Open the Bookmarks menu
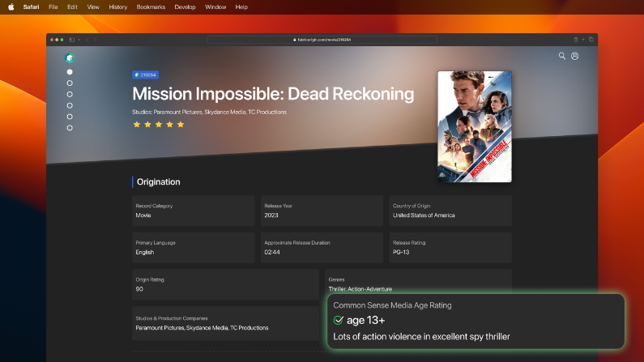Screen dimensions: 644x362 [x=151, y=7]
